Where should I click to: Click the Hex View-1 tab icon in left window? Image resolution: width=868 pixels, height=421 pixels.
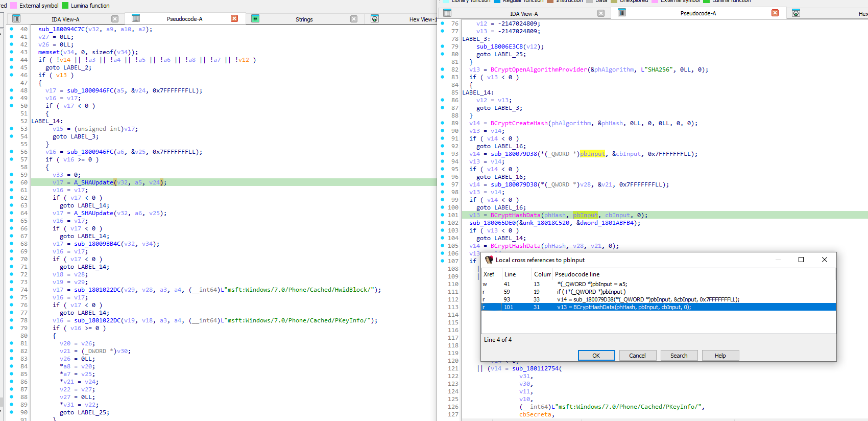375,19
